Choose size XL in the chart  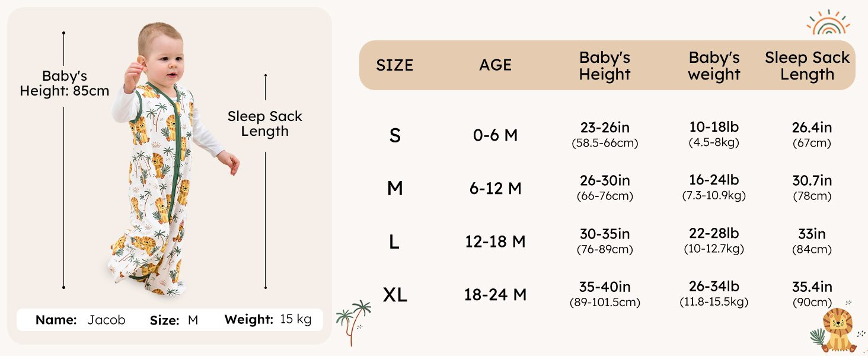coord(395,295)
